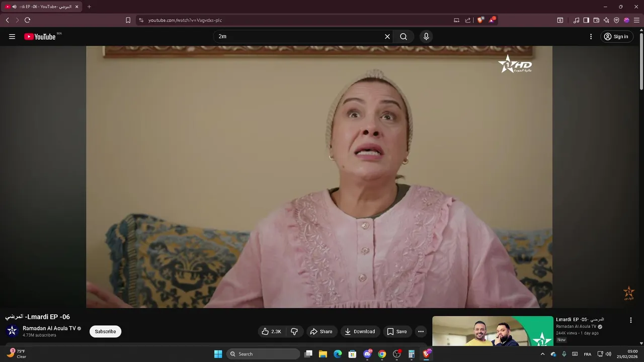Viewport: 644px width, 362px height.
Task: Show hidden system tray icons chevron
Action: point(542,354)
